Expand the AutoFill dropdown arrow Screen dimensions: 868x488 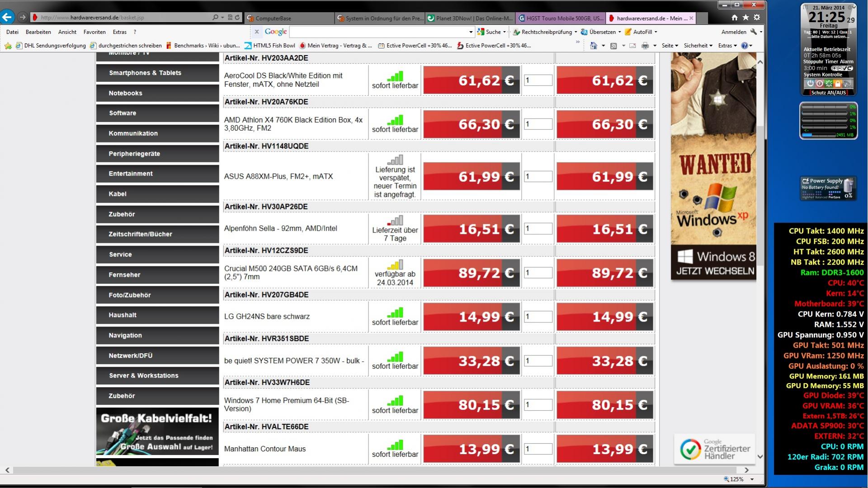click(656, 32)
